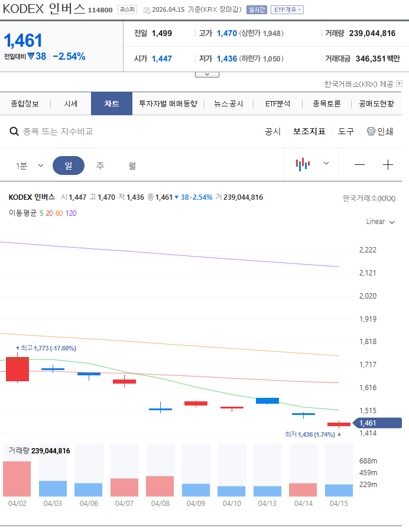Open the 투자자별 매매동향 tab
The height and width of the screenshot is (532, 409).
[168, 104]
